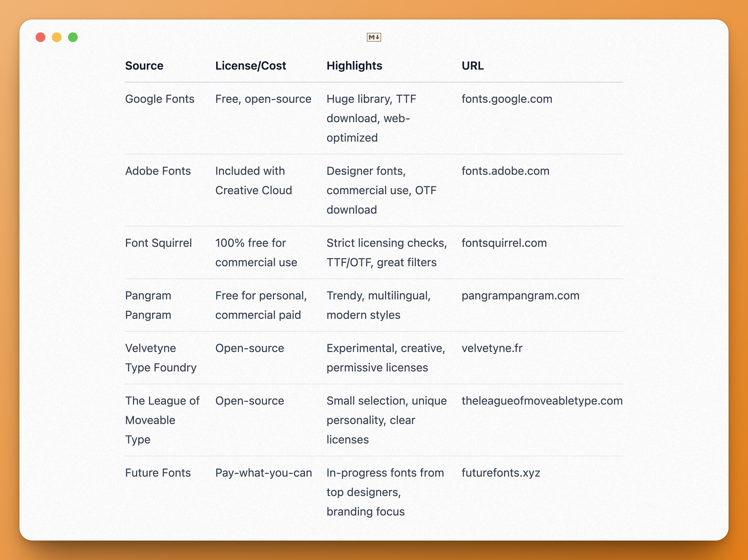Select the Future Fonts source name
Image resolution: width=748 pixels, height=560 pixels.
tap(158, 473)
